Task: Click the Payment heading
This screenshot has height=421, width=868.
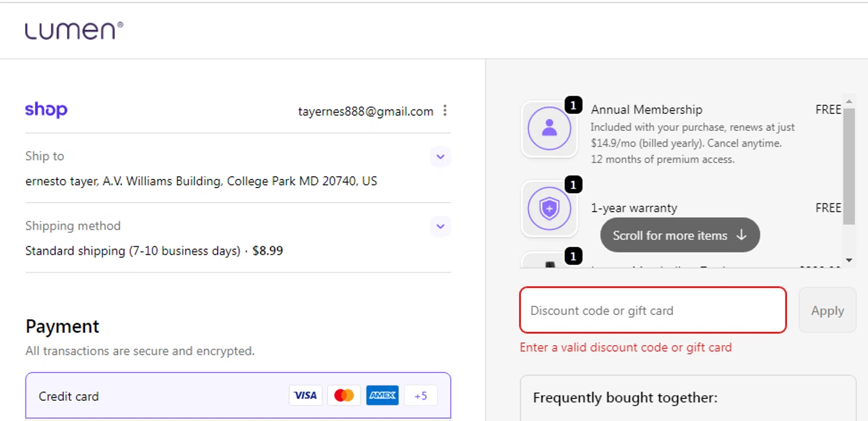Action: (62, 327)
